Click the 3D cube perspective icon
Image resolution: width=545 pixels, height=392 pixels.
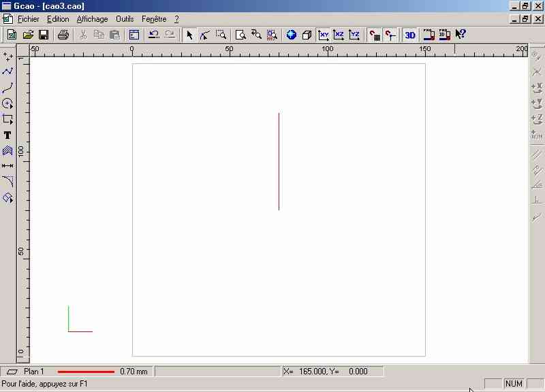point(307,35)
